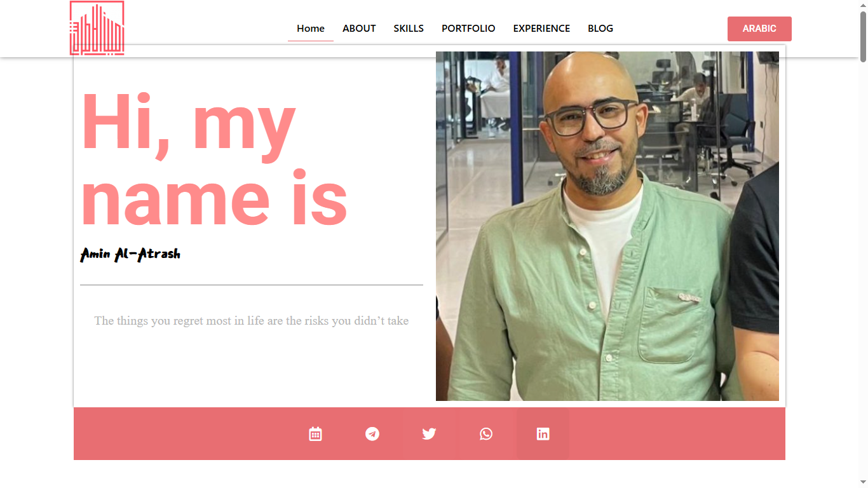The height and width of the screenshot is (488, 868).
Task: Open the BLOG link
Action: [600, 29]
